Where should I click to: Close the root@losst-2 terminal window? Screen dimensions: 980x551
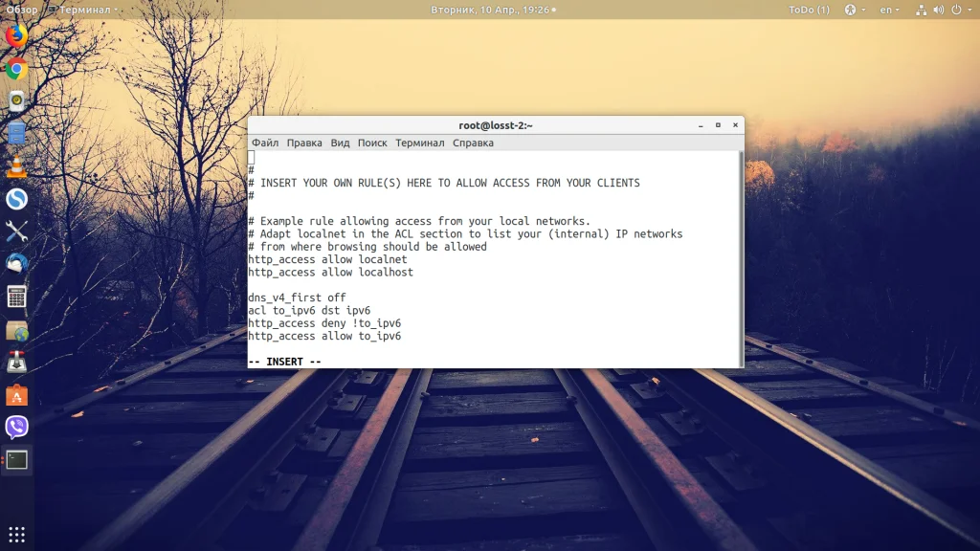click(736, 125)
